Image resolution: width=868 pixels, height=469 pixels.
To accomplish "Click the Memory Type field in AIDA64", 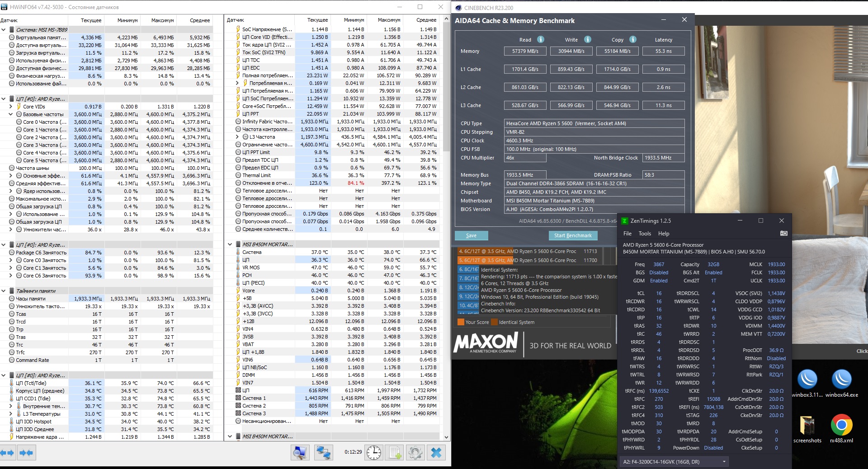I will 594,183.
